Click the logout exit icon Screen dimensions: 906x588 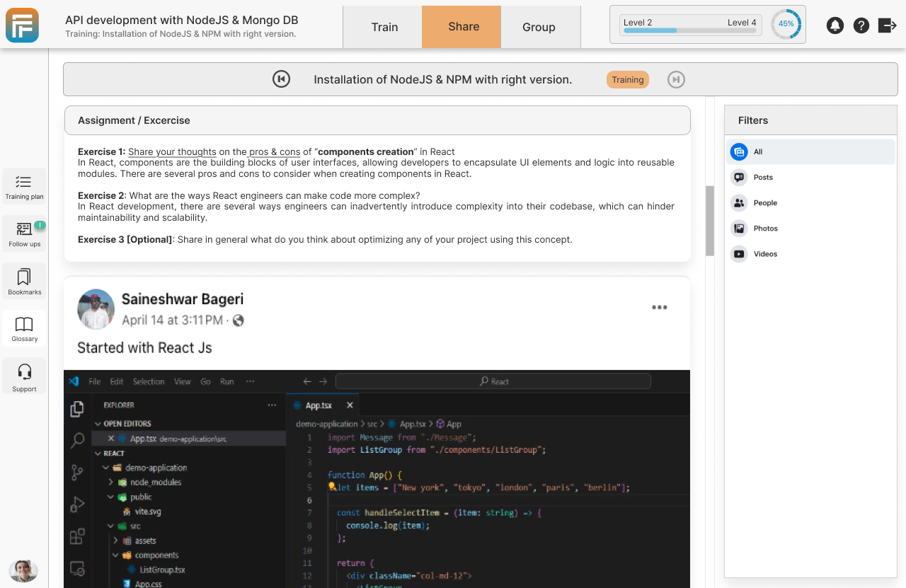(887, 25)
